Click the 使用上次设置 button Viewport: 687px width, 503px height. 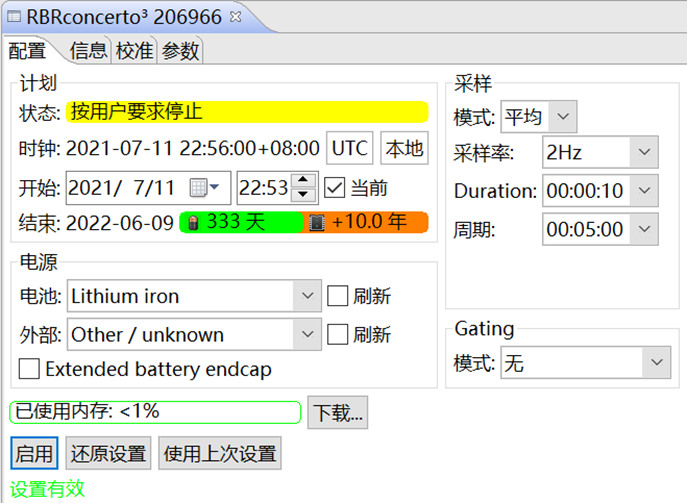(220, 453)
